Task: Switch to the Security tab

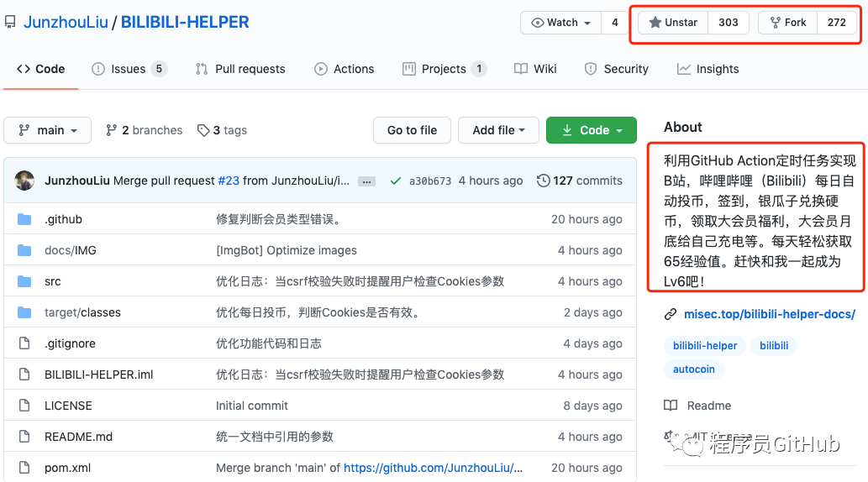Action: pos(616,69)
